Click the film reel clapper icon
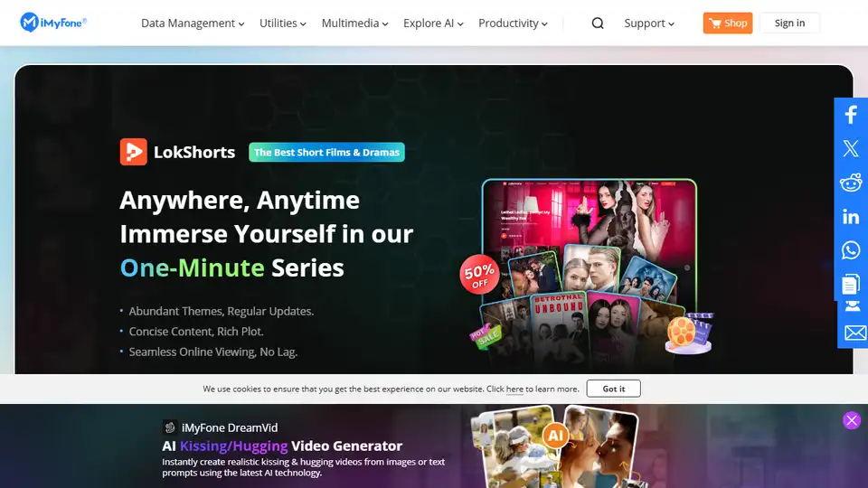The image size is (868, 488). pyautogui.click(x=690, y=333)
